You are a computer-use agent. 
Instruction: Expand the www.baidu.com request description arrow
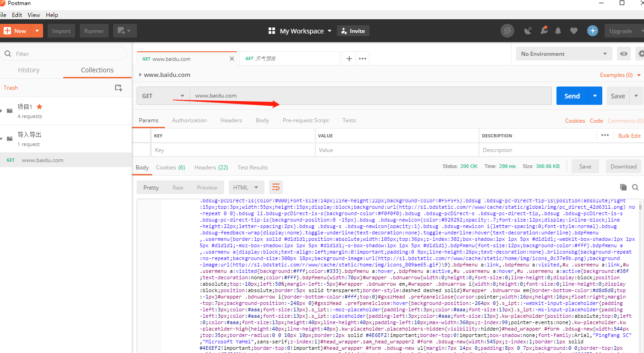140,75
